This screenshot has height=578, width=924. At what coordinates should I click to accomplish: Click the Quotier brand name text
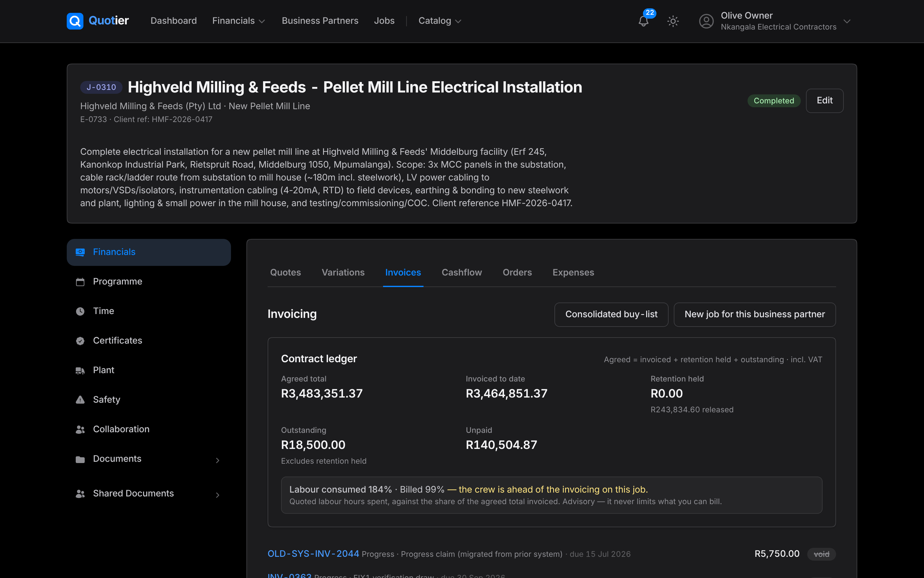[x=108, y=21]
